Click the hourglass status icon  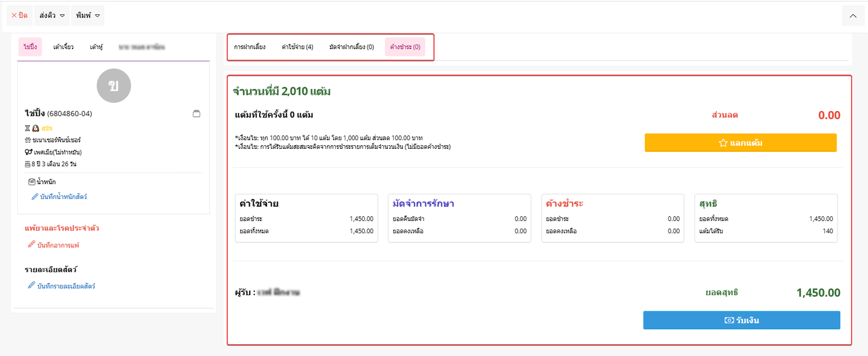(x=28, y=128)
